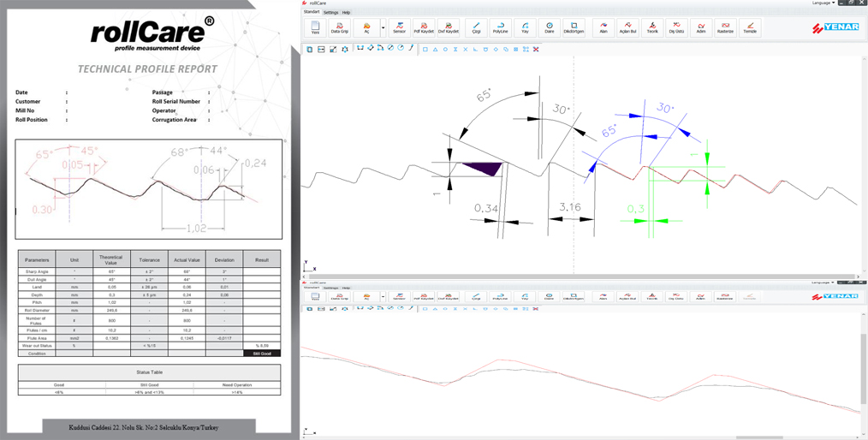868x440 pixels.
Task: Click Teorik in lower rollCare window
Action: pyautogui.click(x=652, y=297)
